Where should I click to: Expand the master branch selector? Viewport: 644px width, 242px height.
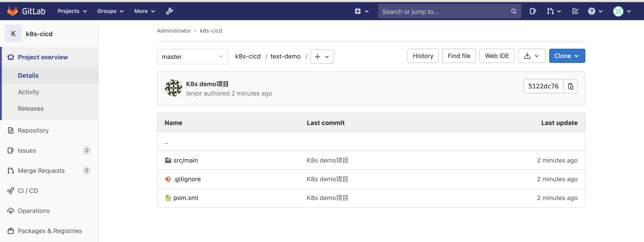click(x=192, y=57)
